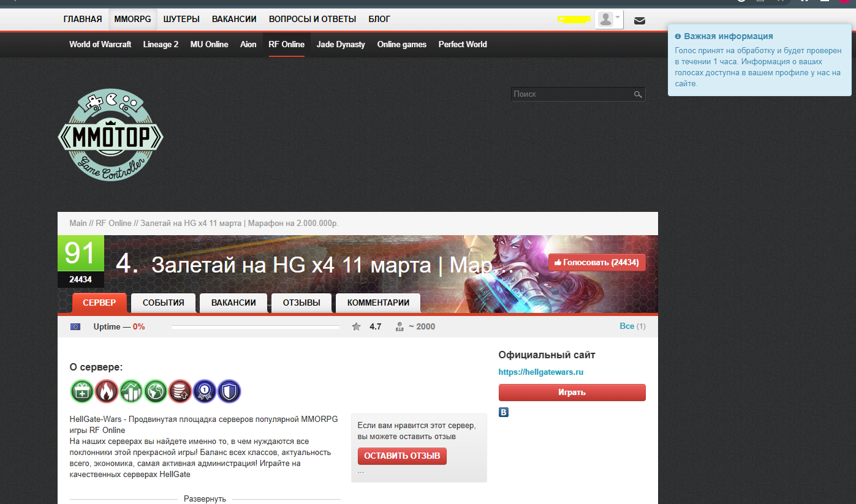The image size is (856, 504).
Task: Click the server title Залетай на HG x4
Action: 332,265
